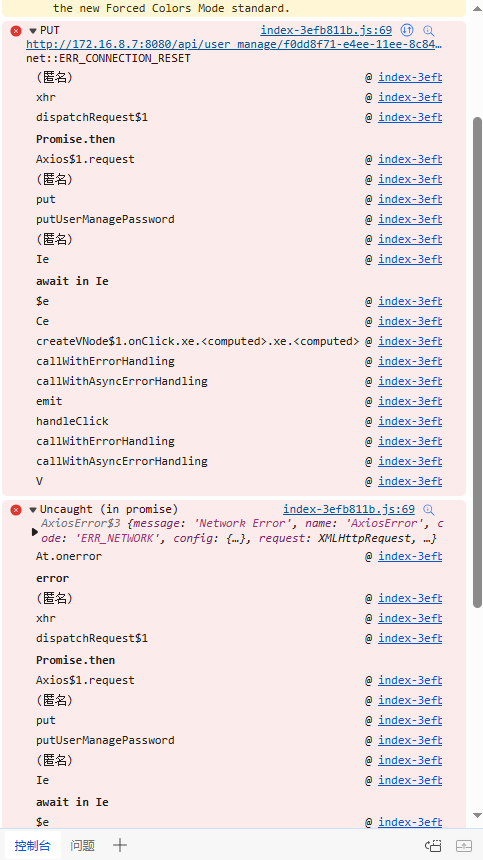The height and width of the screenshot is (860, 483).
Task: Collapse the Uncaught (in promise) stack trace
Action: coord(33,510)
